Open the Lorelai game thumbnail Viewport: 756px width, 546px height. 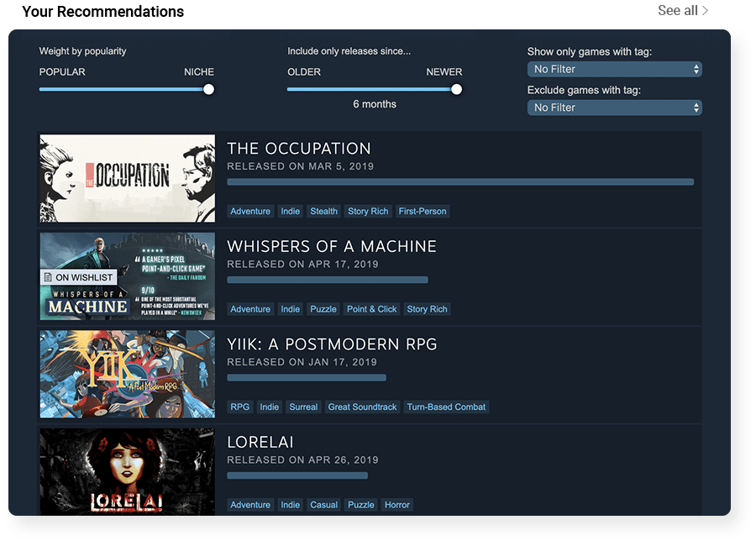(x=128, y=472)
